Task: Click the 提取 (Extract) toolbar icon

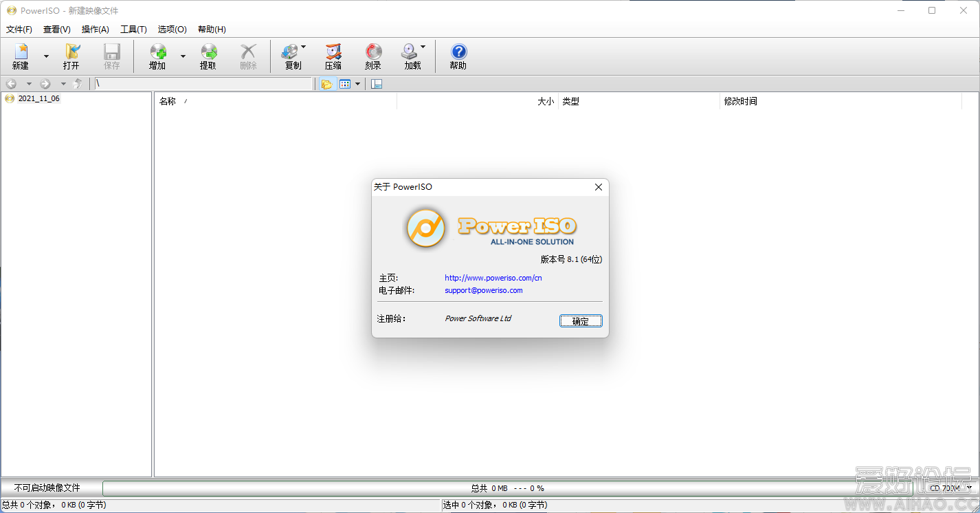Action: coord(208,52)
